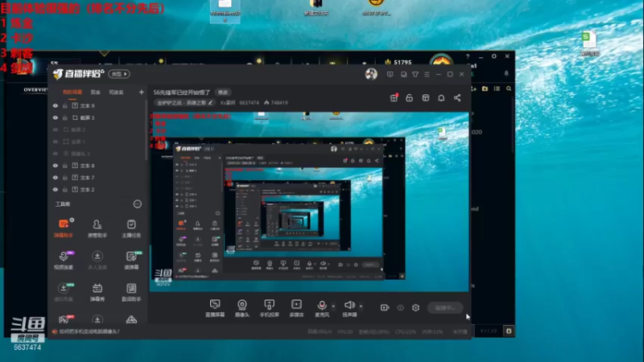Click 修改 button beside stream title
The width and height of the screenshot is (644, 362).
click(223, 93)
